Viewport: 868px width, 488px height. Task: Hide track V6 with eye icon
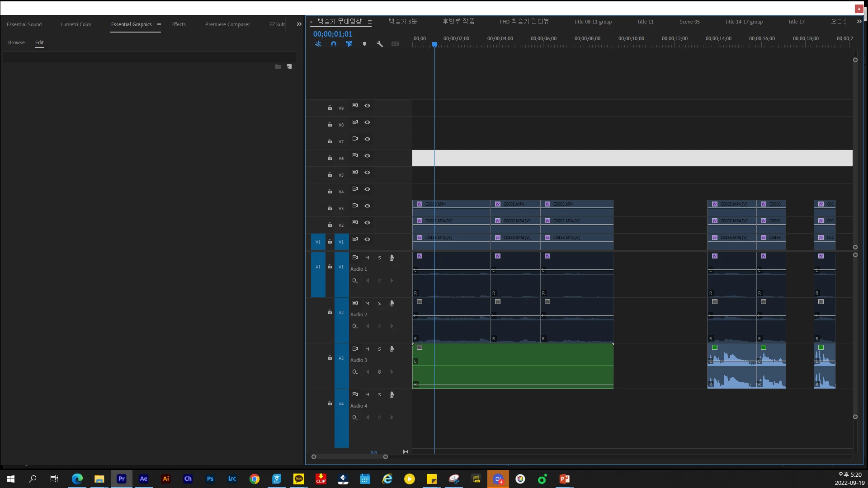(x=367, y=156)
